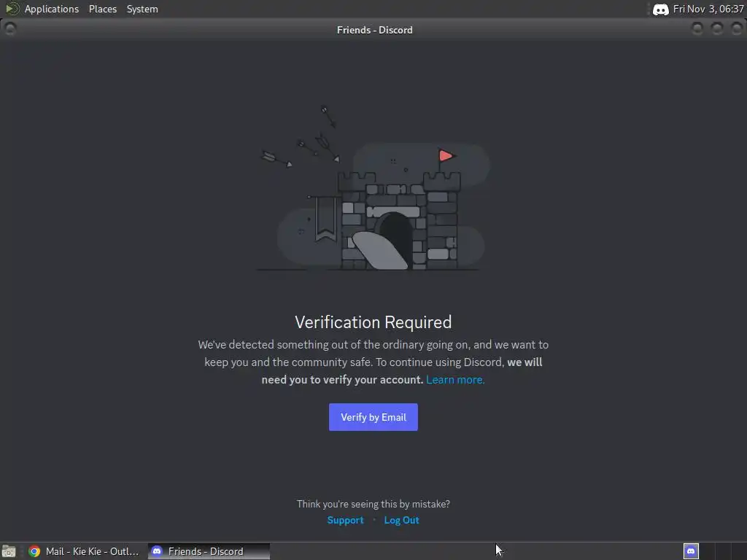Open the System menu
The width and height of the screenshot is (747, 560).
click(x=142, y=9)
